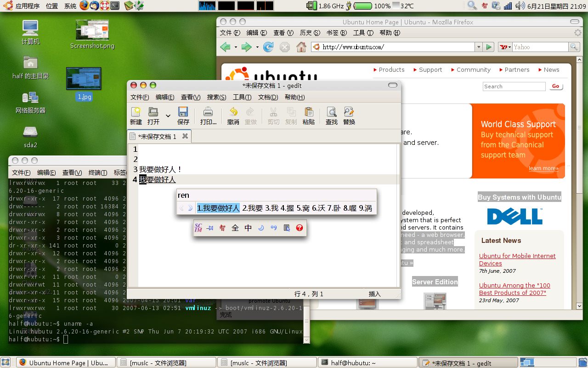Click Firefox Home button
This screenshot has height=368, width=588.
[x=301, y=47]
